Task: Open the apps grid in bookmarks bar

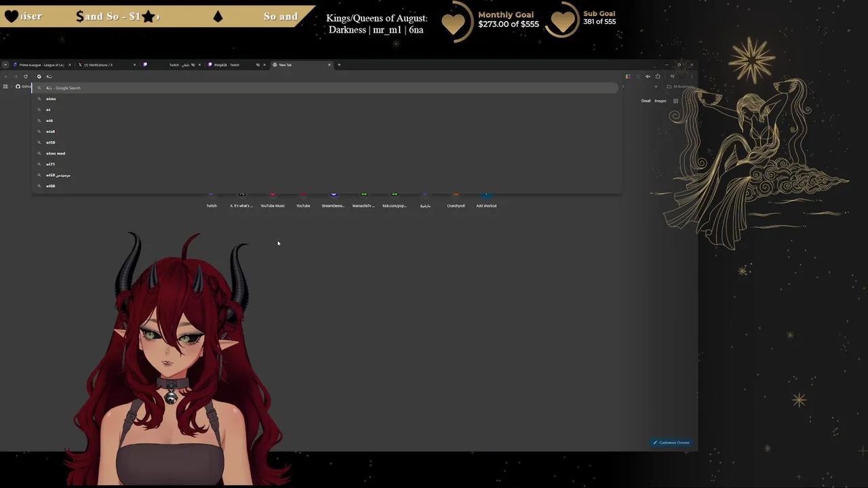Action: (x=5, y=87)
